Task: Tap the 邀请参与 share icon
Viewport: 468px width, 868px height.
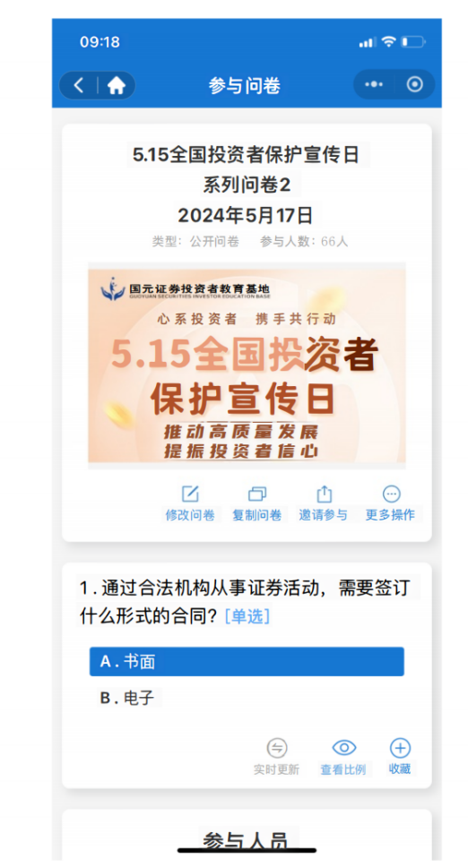Action: [x=324, y=494]
